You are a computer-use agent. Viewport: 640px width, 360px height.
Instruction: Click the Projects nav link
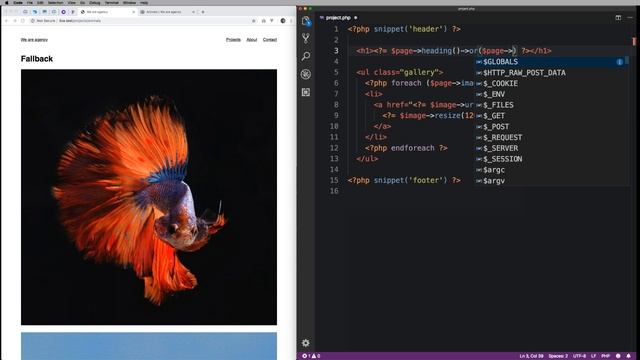pos(233,40)
